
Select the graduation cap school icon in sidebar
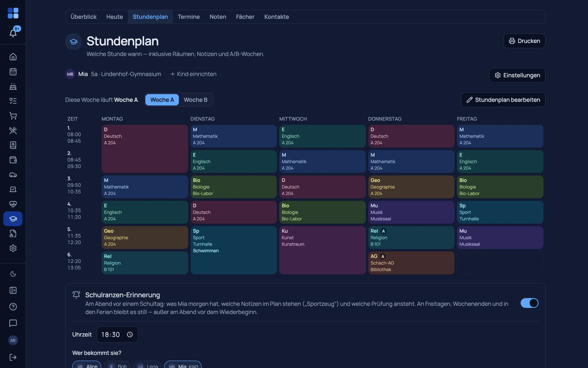click(x=13, y=219)
